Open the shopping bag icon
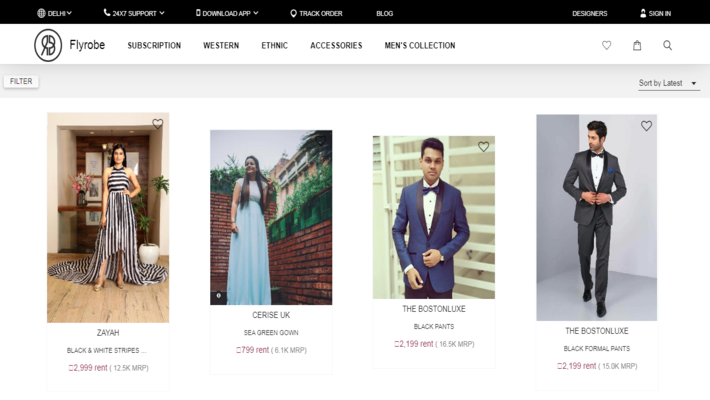This screenshot has width=710, height=400. click(637, 45)
